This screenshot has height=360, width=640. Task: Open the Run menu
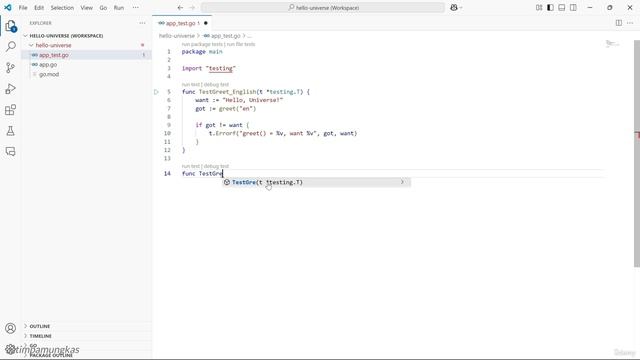(x=119, y=7)
